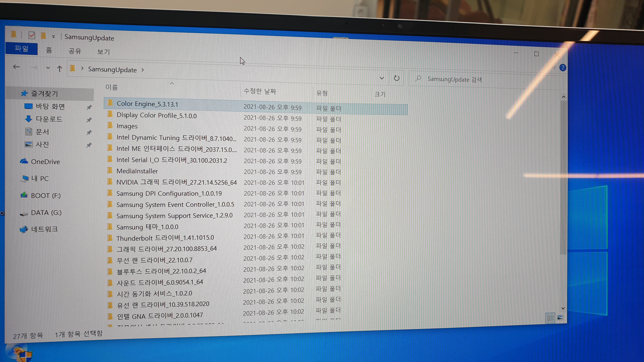Click the SamsungUpdate breadcrumb in address bar
This screenshot has height=362, width=644.
click(112, 70)
